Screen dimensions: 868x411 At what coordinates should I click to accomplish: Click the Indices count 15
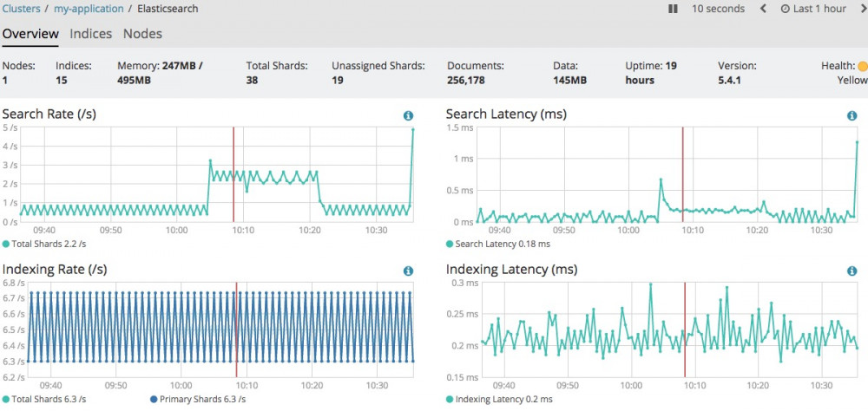61,81
